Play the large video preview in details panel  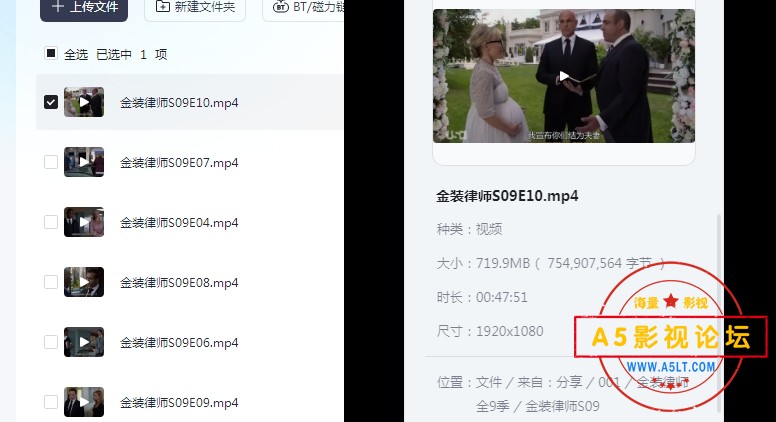click(x=564, y=76)
